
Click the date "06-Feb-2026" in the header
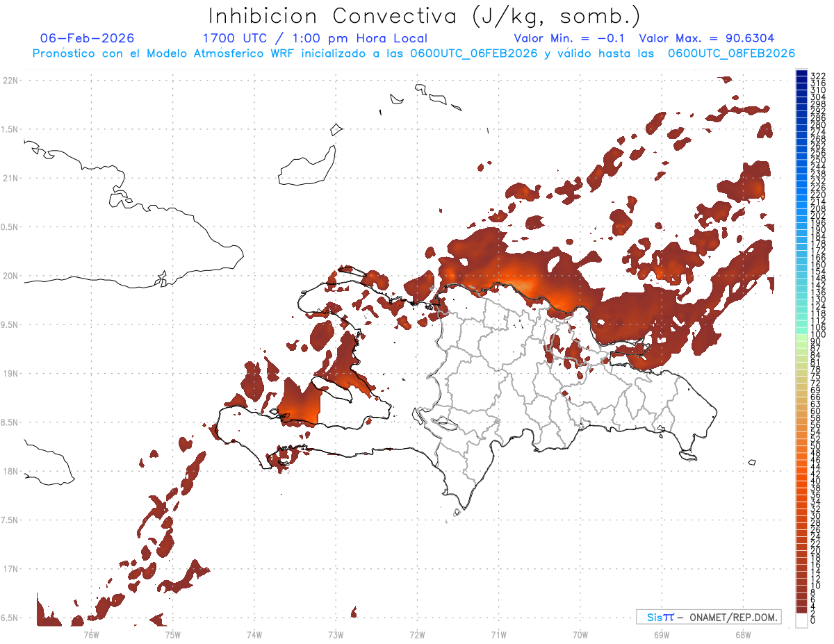point(88,38)
